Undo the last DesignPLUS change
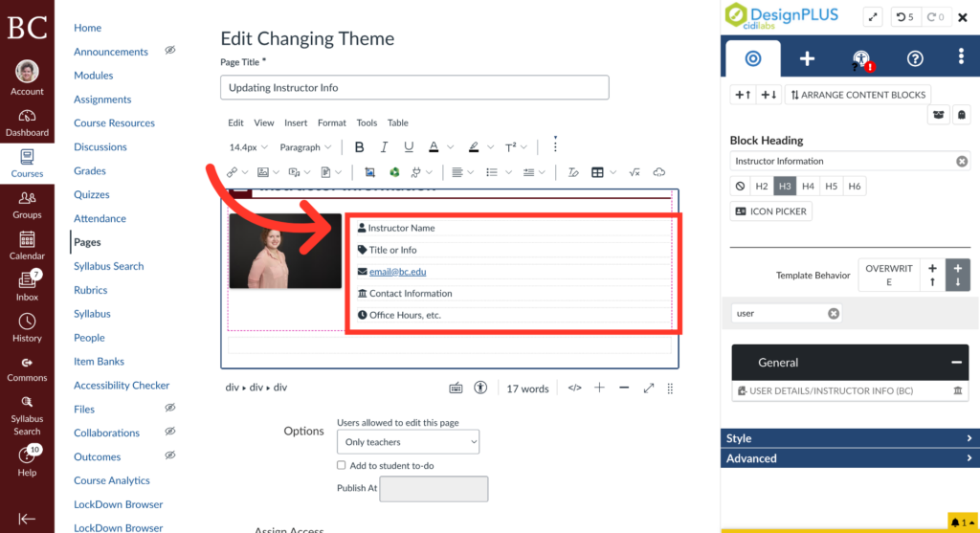980x533 pixels. [x=905, y=17]
